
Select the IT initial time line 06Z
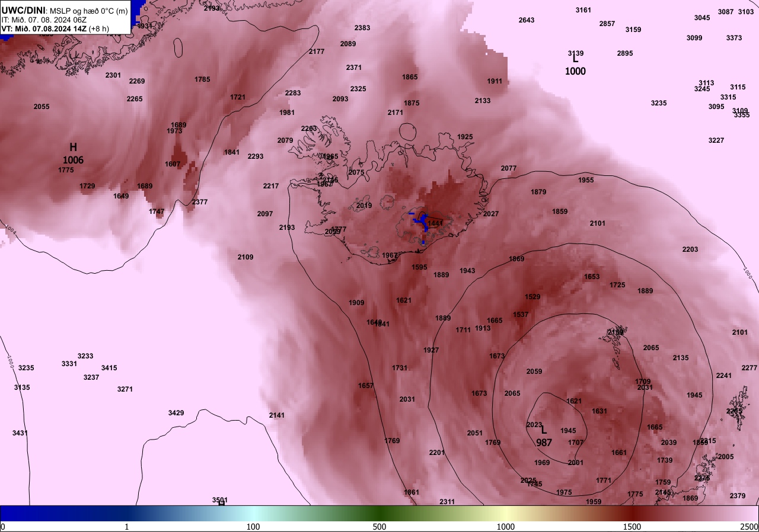point(44,20)
